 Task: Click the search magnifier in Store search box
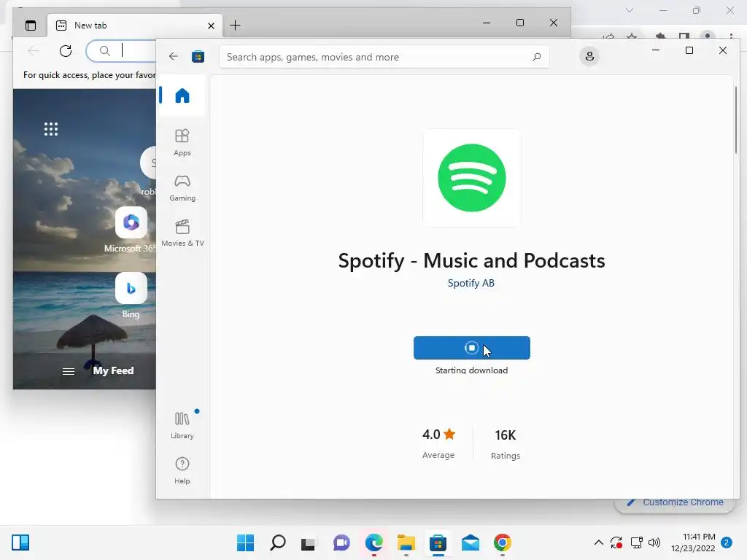pos(536,57)
